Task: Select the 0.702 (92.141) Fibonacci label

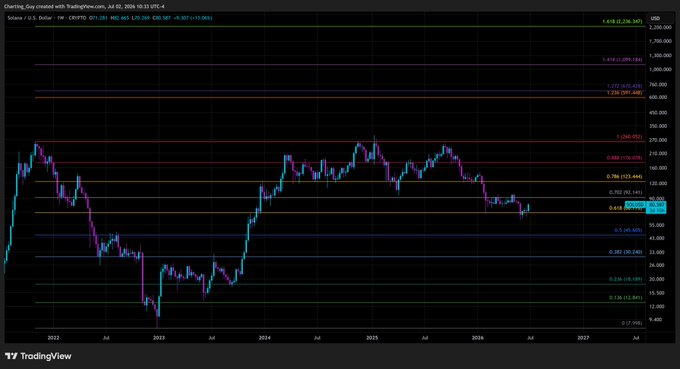Action: pyautogui.click(x=626, y=192)
